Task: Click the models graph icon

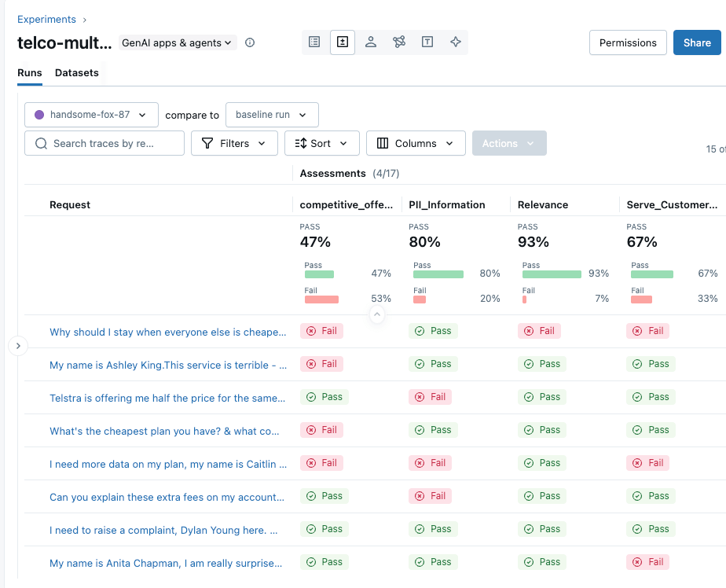Action: coord(399,42)
